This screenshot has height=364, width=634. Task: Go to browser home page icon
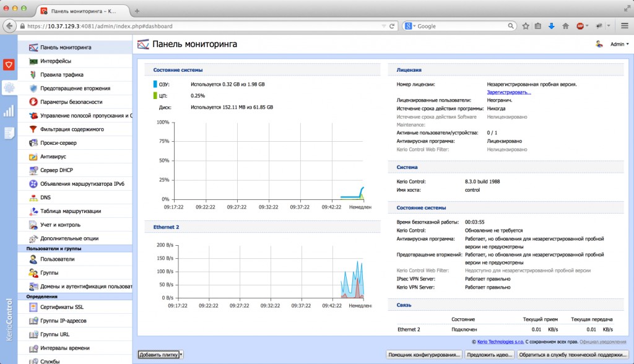click(565, 26)
